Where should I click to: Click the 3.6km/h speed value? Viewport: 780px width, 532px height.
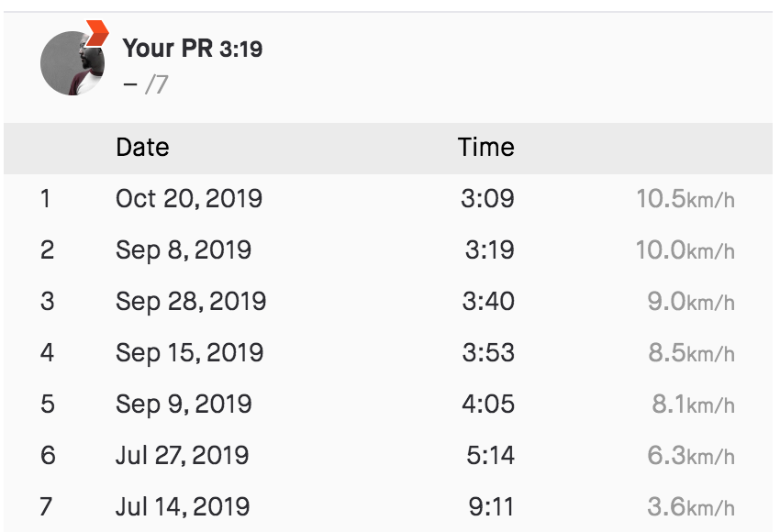click(691, 506)
